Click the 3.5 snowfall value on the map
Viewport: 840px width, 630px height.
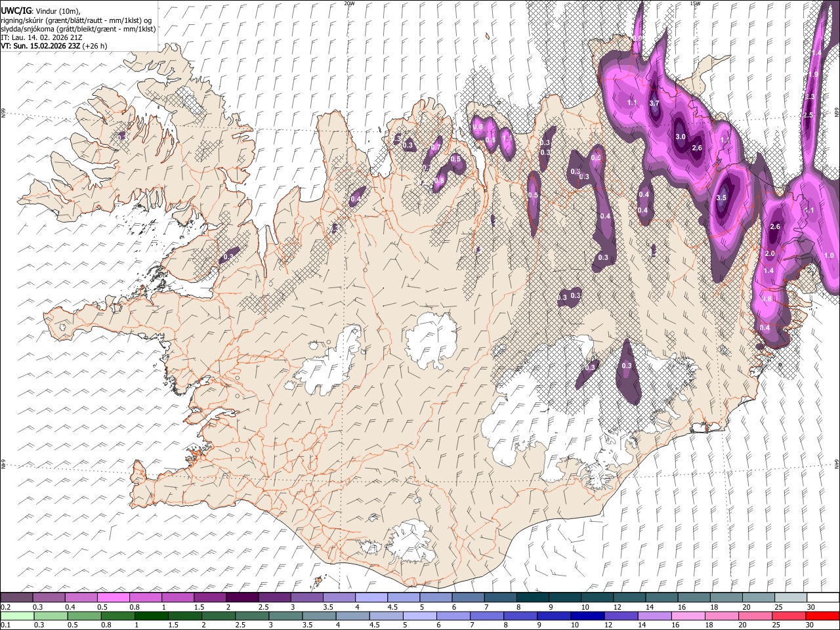click(722, 198)
